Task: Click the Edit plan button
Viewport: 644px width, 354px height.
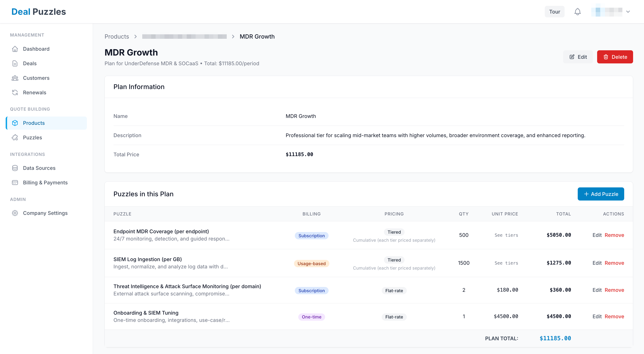Action: (x=578, y=57)
